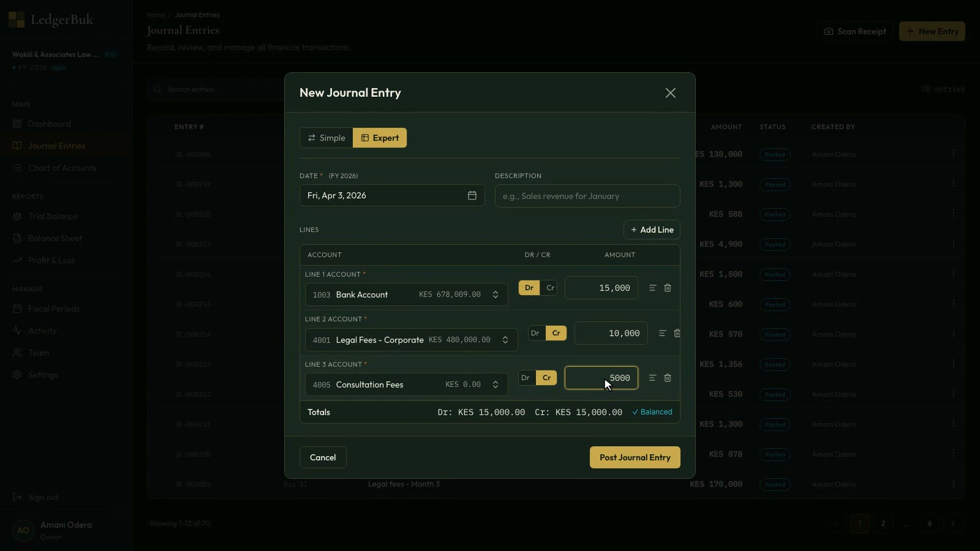Add a new line to entry
The height and width of the screenshot is (551, 980).
click(652, 230)
